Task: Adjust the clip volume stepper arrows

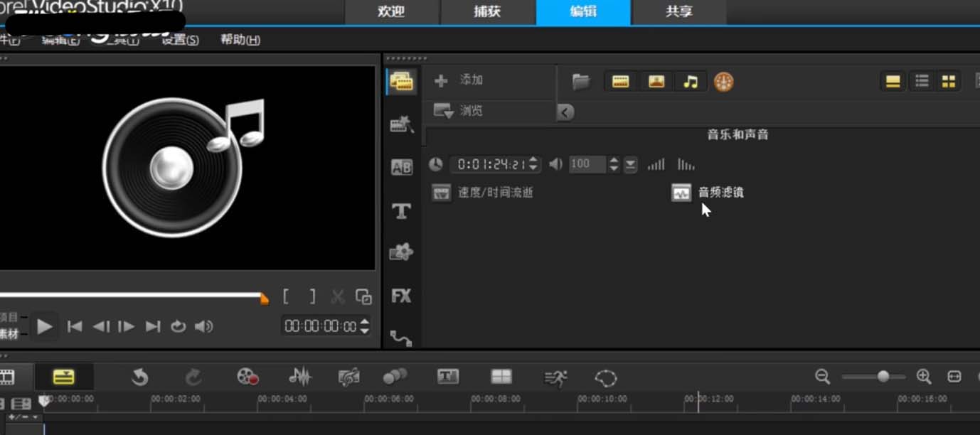Action: pos(614,164)
